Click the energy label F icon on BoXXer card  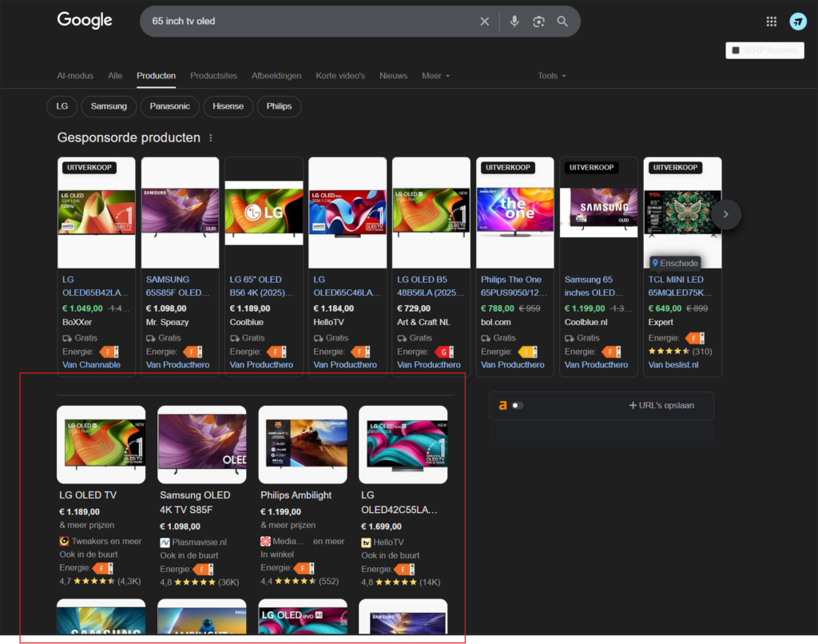(109, 352)
